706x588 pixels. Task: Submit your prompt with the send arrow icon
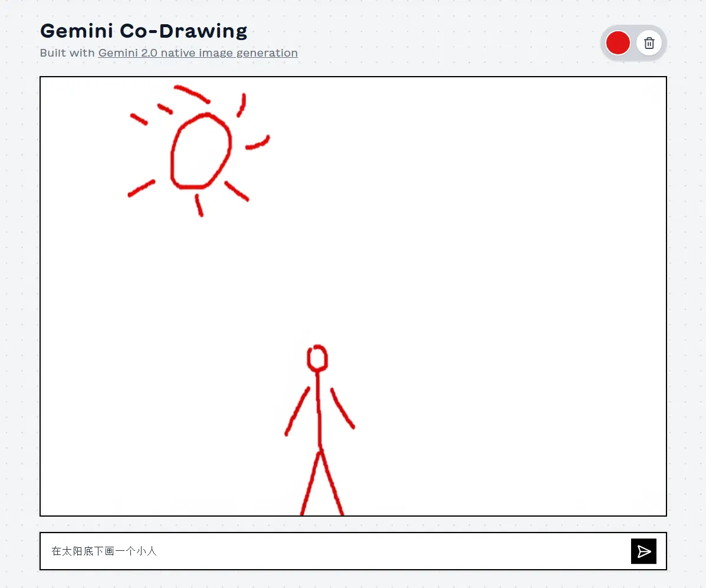(643, 551)
